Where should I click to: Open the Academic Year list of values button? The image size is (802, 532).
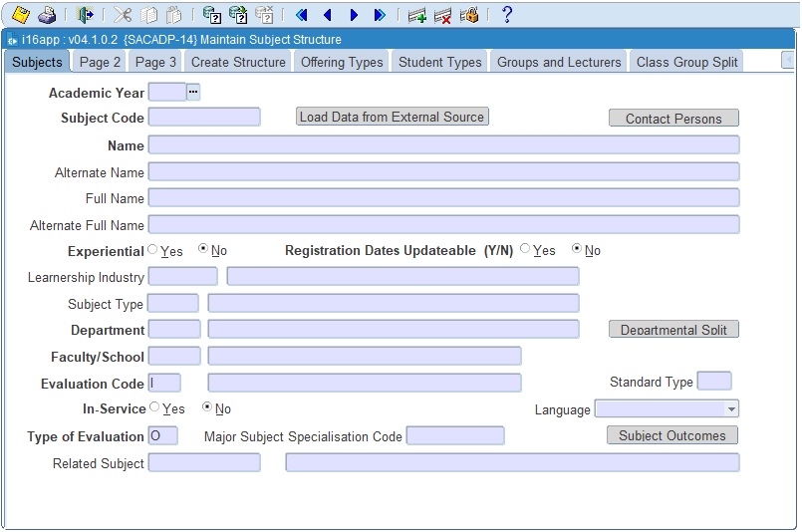[x=193, y=93]
